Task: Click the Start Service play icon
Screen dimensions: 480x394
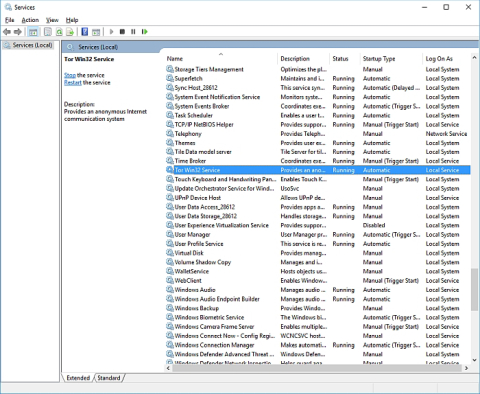Action: (x=111, y=32)
